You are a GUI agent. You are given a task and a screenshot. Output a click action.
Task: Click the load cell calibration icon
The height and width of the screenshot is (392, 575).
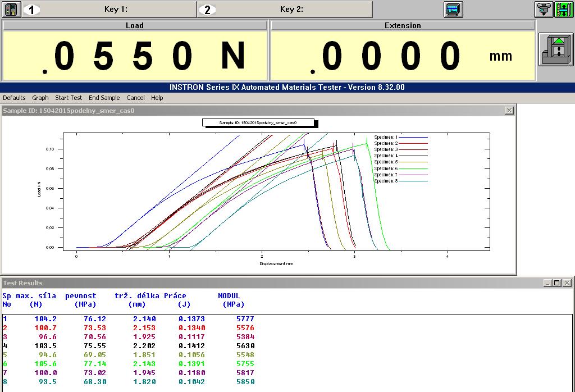pos(544,9)
